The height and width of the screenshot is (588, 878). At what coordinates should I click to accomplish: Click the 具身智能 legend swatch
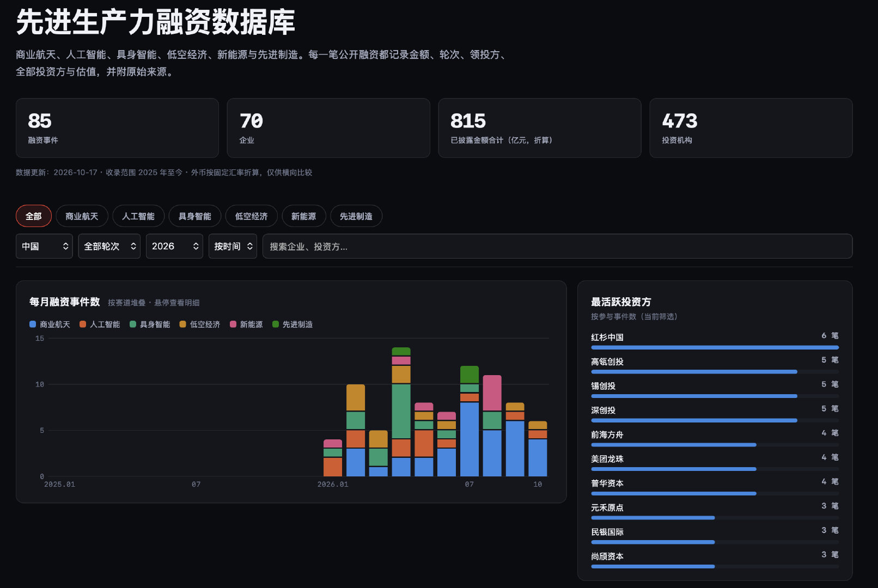(x=133, y=324)
